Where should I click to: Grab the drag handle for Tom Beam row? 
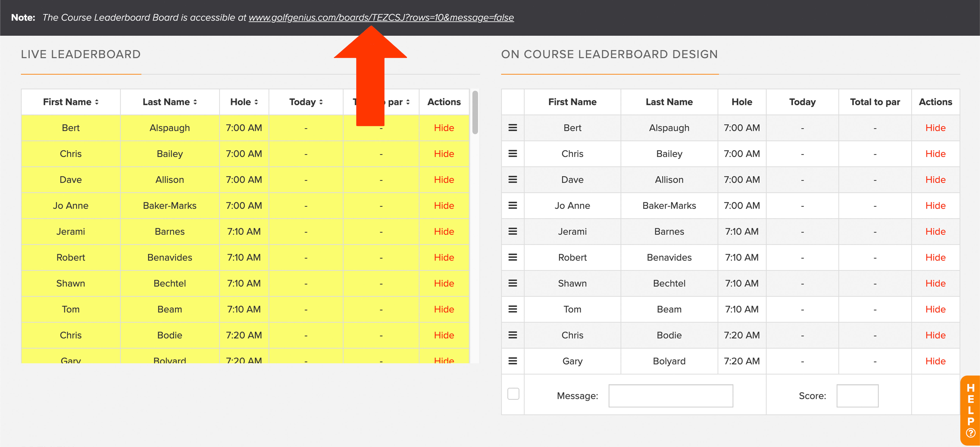[x=513, y=309]
